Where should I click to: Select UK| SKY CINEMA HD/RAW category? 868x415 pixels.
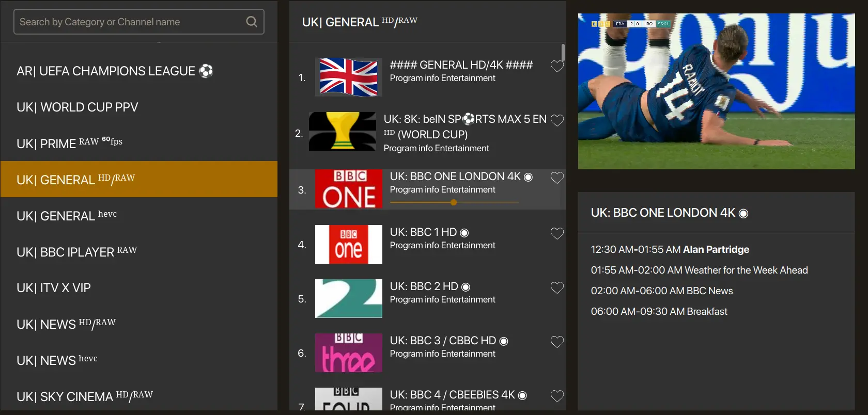(x=139, y=395)
